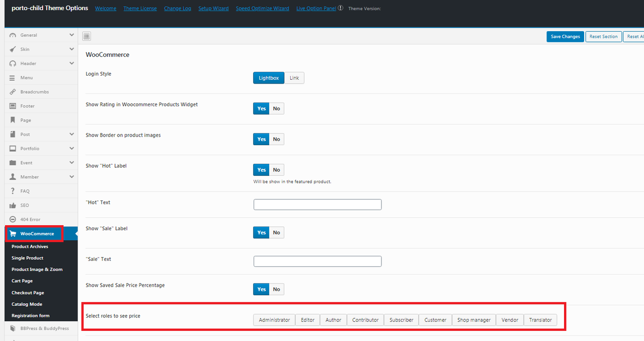
Task: Set Login Style to Link
Action: (294, 78)
